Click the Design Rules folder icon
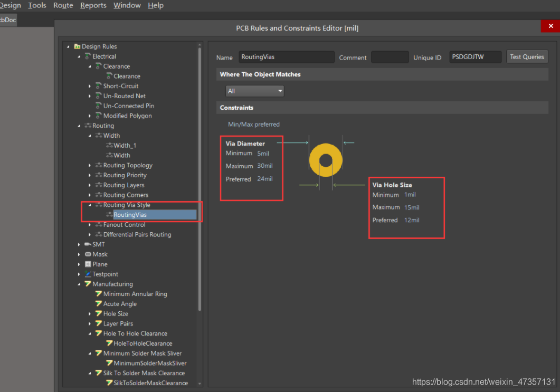Screen dimensions: 560x392 (x=77, y=46)
